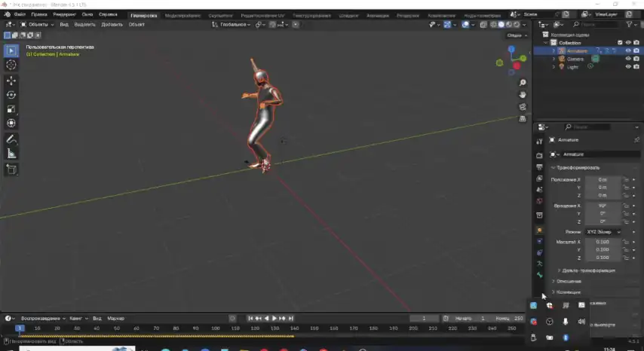
Task: Choose the Rotate tool
Action: pos(11,95)
